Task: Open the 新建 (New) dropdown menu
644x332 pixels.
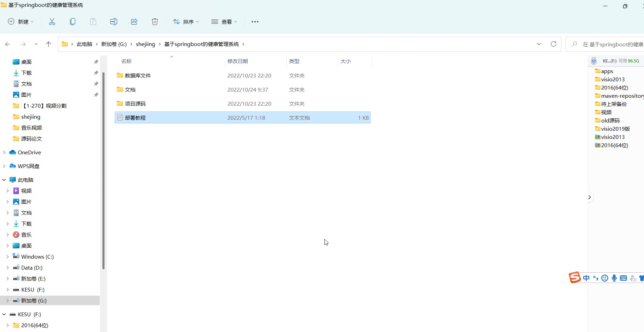Action: tap(21, 22)
